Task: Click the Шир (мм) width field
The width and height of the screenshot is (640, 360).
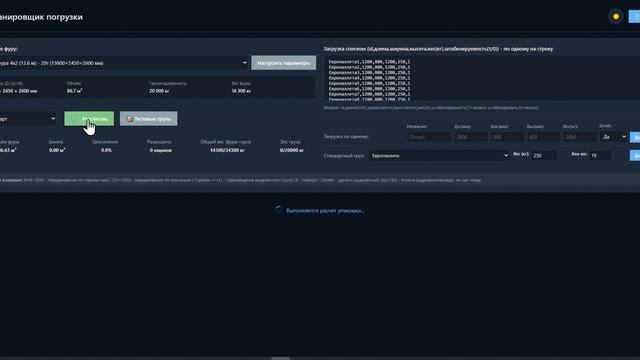Action: coord(507,137)
